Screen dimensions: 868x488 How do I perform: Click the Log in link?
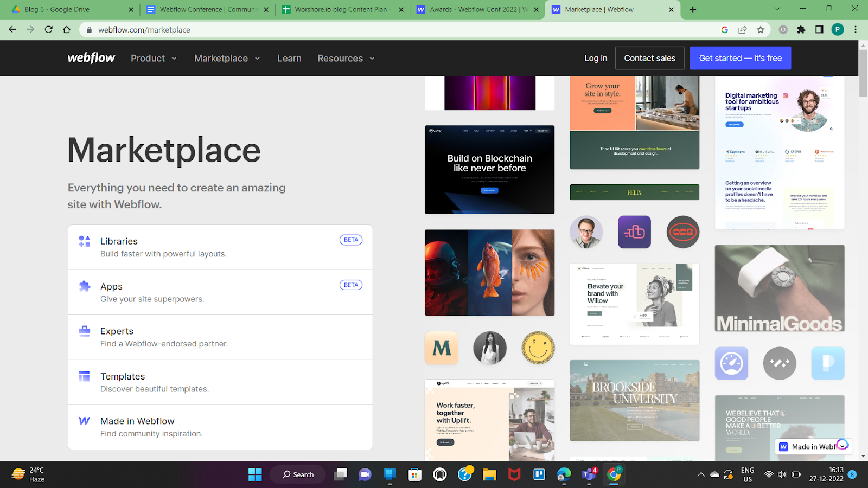(x=596, y=58)
